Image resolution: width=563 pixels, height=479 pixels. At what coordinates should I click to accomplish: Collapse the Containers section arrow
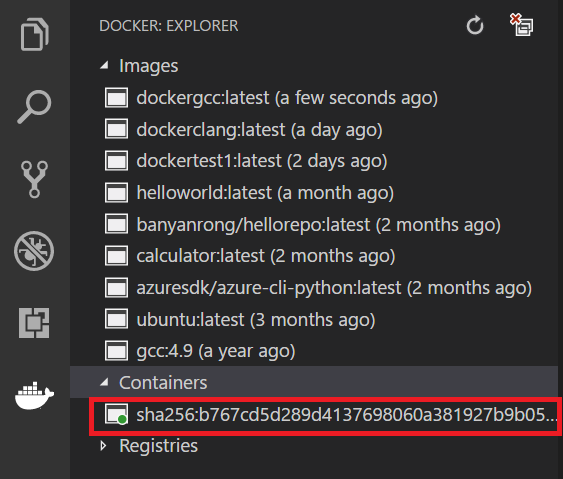104,382
